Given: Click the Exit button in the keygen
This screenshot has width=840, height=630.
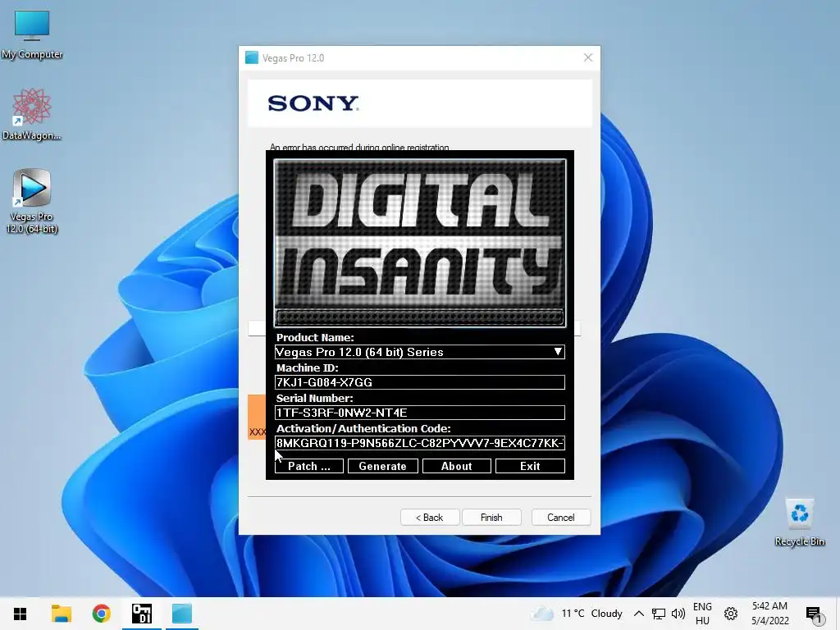Looking at the screenshot, I should 530,466.
